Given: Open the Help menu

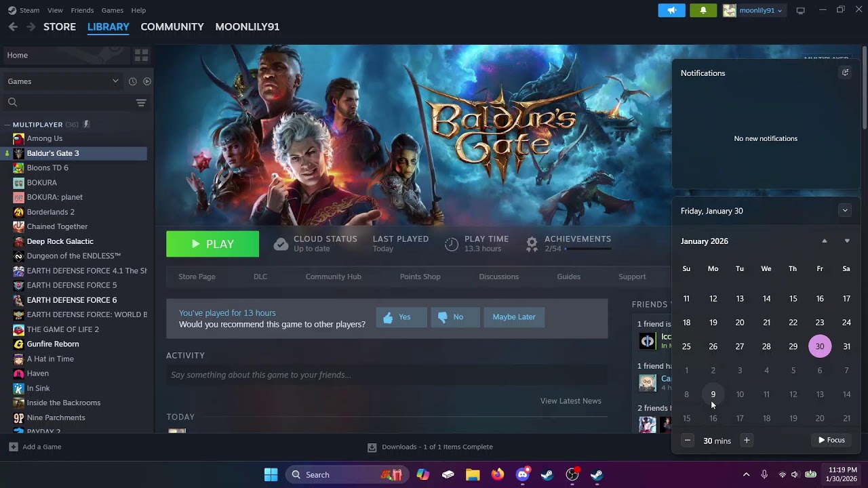Looking at the screenshot, I should (138, 10).
